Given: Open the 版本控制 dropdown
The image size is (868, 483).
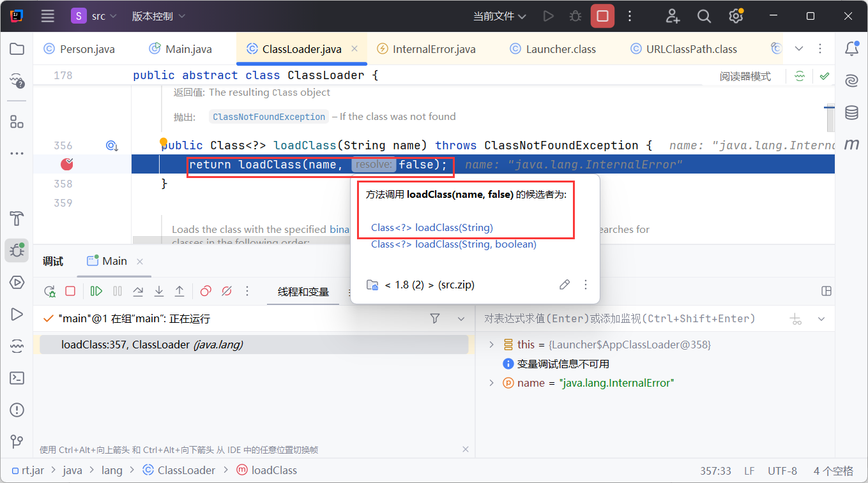Looking at the screenshot, I should pos(158,16).
